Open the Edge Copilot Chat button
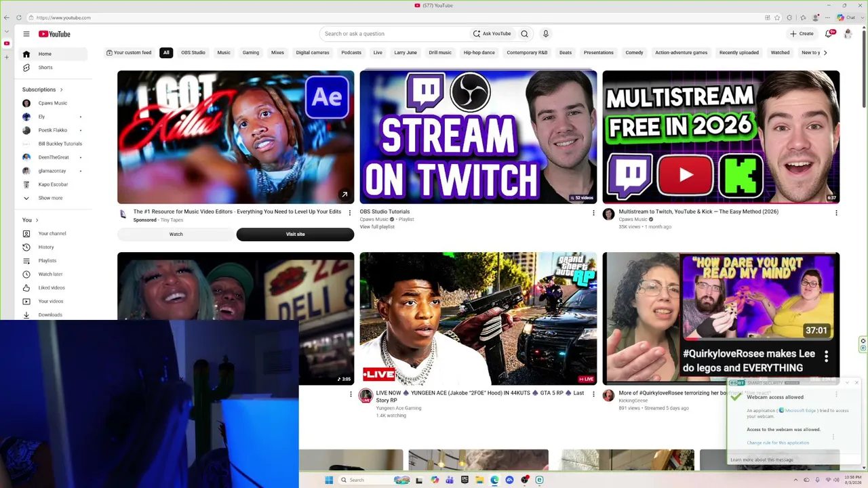 point(846,18)
